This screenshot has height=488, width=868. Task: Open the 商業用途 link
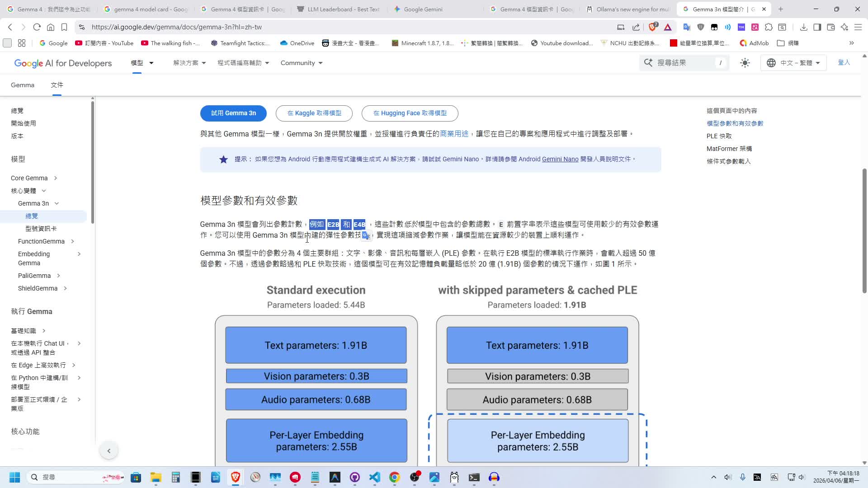click(x=454, y=134)
